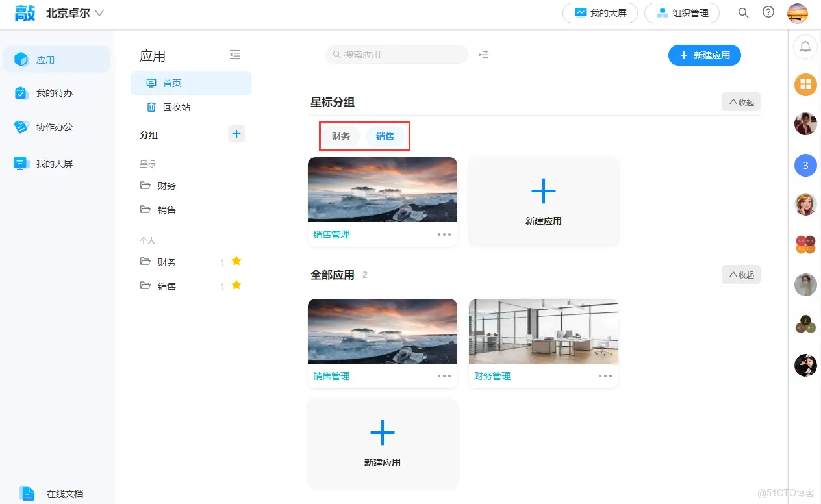Switch to the 财务 tab in 星标分组
821x504 pixels.
(341, 136)
